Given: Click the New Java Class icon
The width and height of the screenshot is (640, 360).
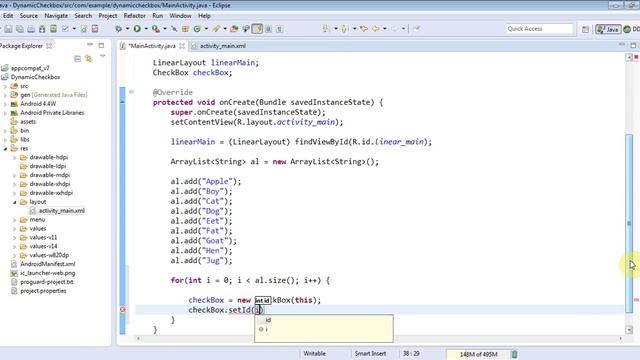Looking at the screenshot, I should click(197, 29).
